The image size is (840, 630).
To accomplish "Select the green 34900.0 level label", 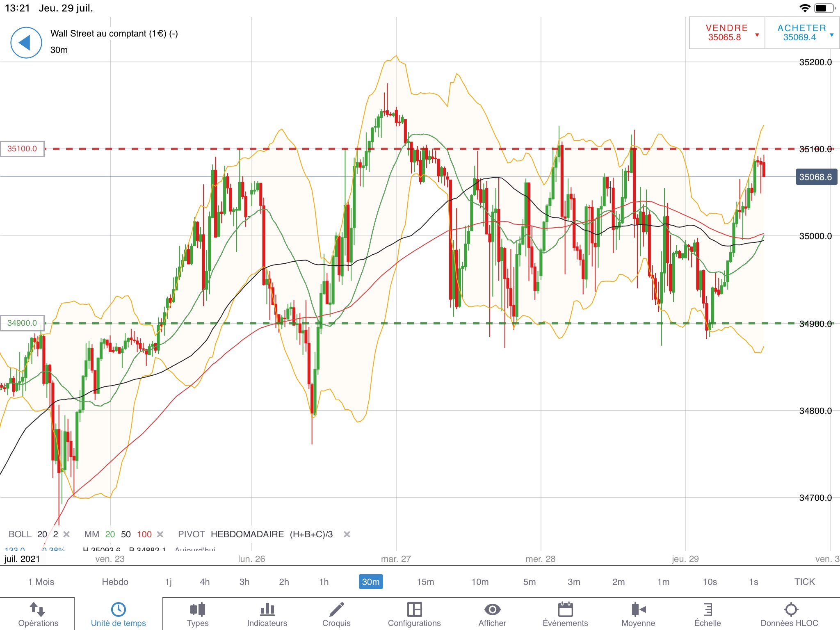I will [22, 323].
